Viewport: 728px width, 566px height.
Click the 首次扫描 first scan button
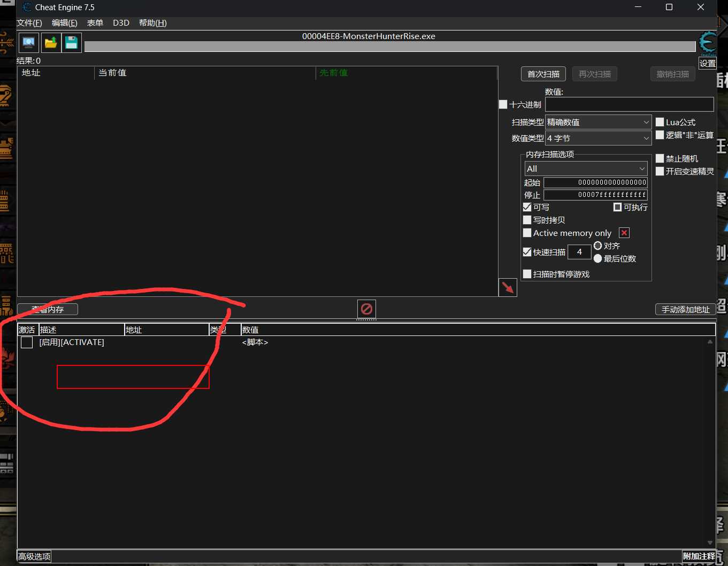point(543,74)
